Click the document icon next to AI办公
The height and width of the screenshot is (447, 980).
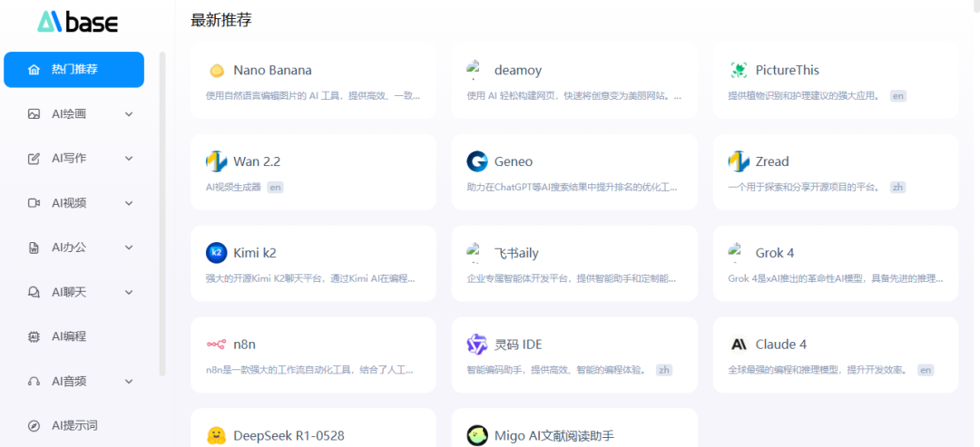(x=34, y=248)
